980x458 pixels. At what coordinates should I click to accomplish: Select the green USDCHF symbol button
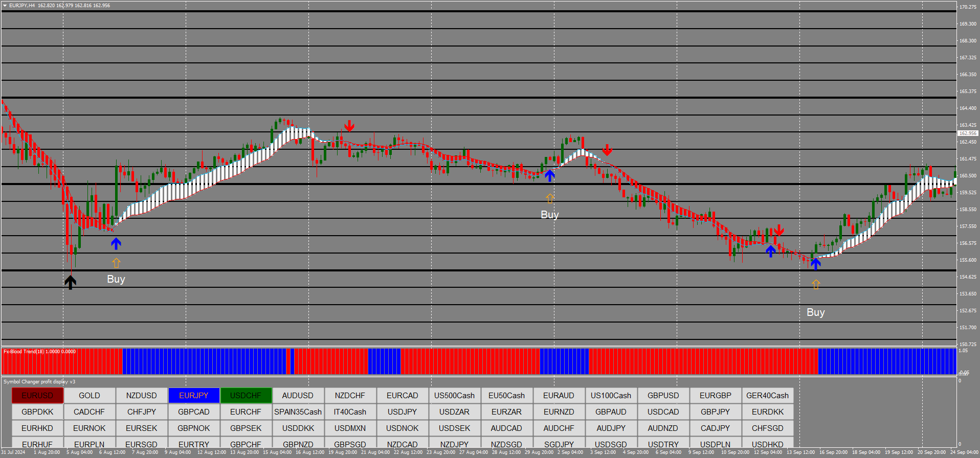click(x=246, y=396)
